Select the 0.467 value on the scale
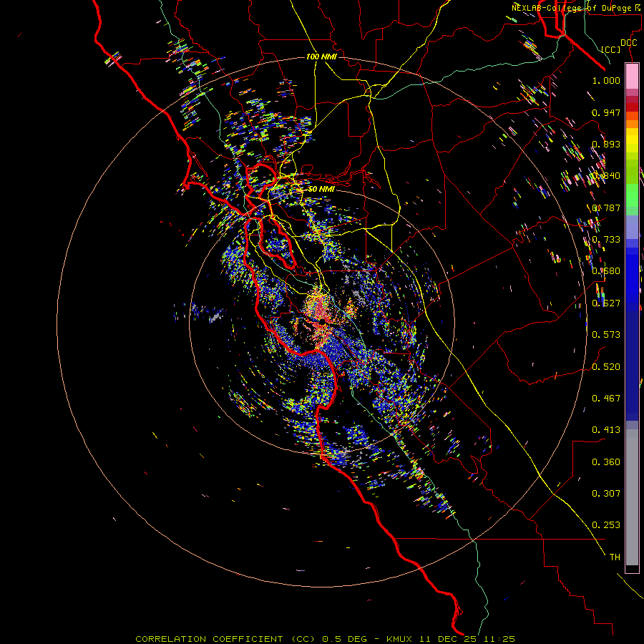The image size is (644, 644). pos(606,398)
